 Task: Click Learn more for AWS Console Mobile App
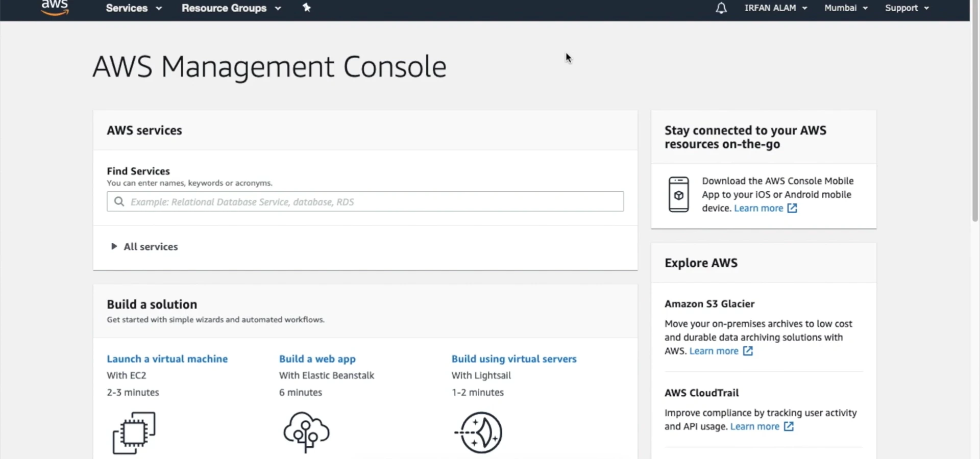(758, 208)
